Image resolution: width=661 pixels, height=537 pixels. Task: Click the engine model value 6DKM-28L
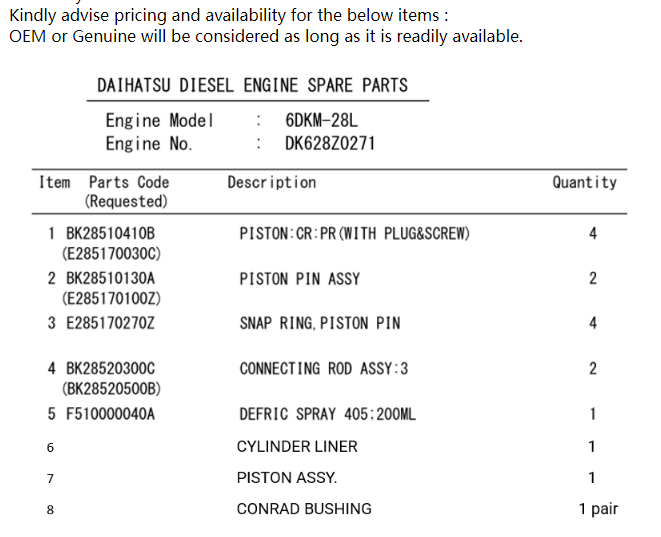(x=321, y=121)
